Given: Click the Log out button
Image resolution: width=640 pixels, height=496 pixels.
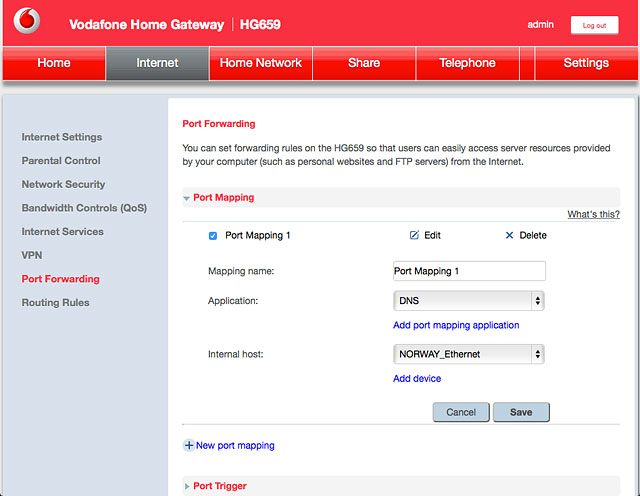Looking at the screenshot, I should click(594, 25).
